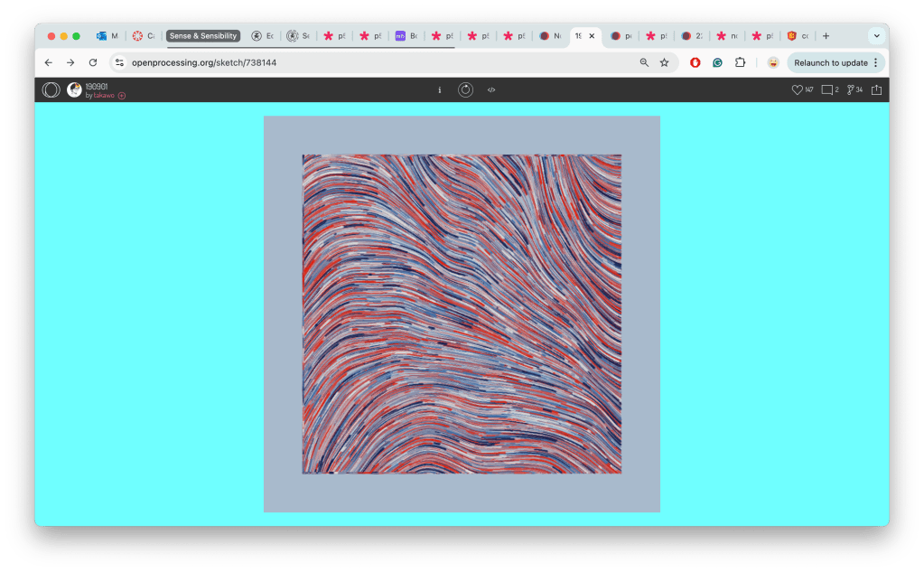Screen dimensions: 924x572
Task: Open takawo's profile avatar
Action: click(x=74, y=89)
